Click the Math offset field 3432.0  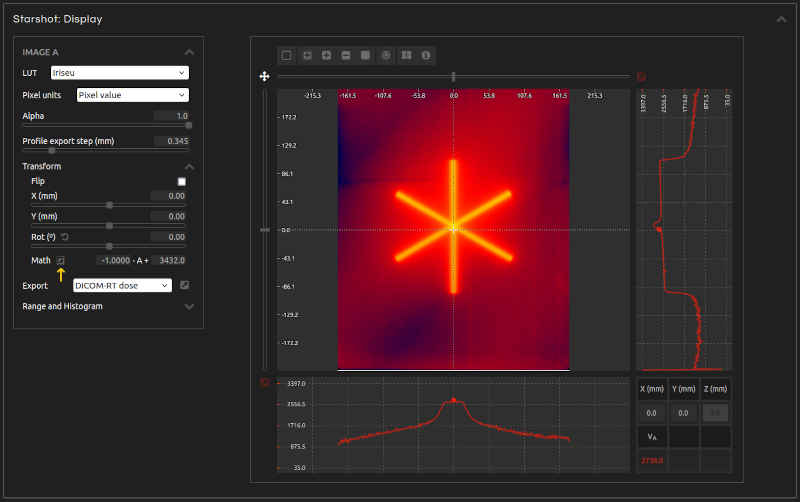pyautogui.click(x=169, y=260)
